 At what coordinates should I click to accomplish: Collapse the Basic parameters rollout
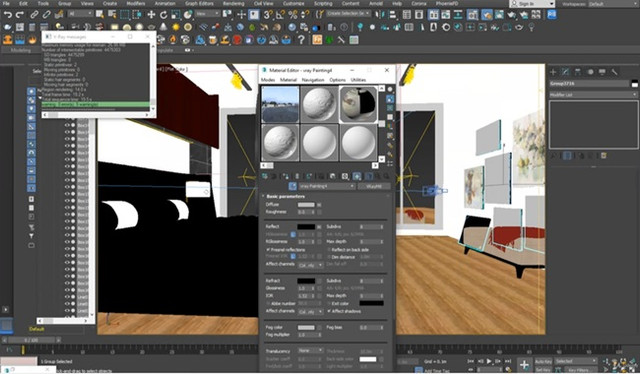325,196
